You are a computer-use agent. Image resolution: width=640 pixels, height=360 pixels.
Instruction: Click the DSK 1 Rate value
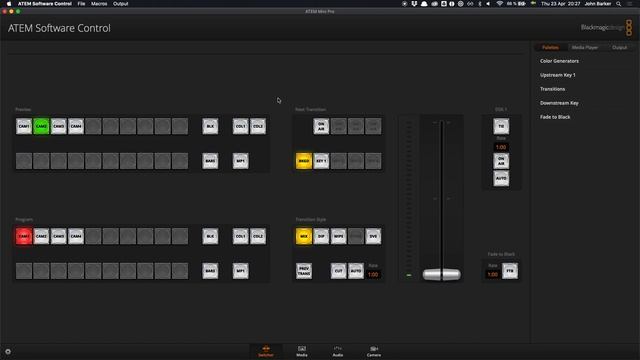pos(501,147)
